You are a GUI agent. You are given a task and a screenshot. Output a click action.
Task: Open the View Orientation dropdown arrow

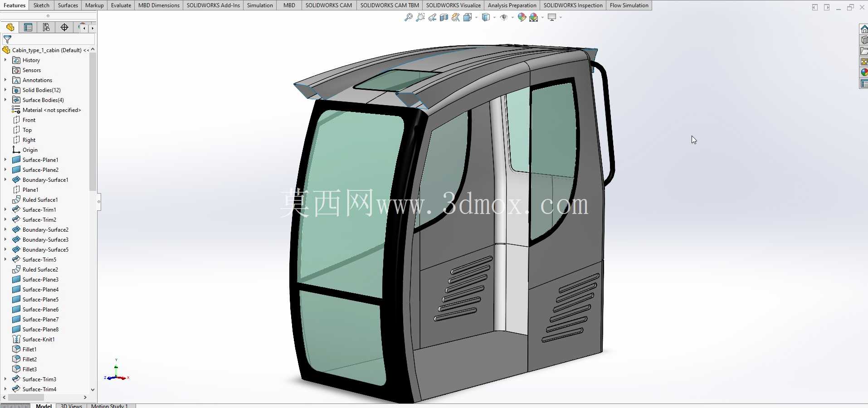pos(476,17)
